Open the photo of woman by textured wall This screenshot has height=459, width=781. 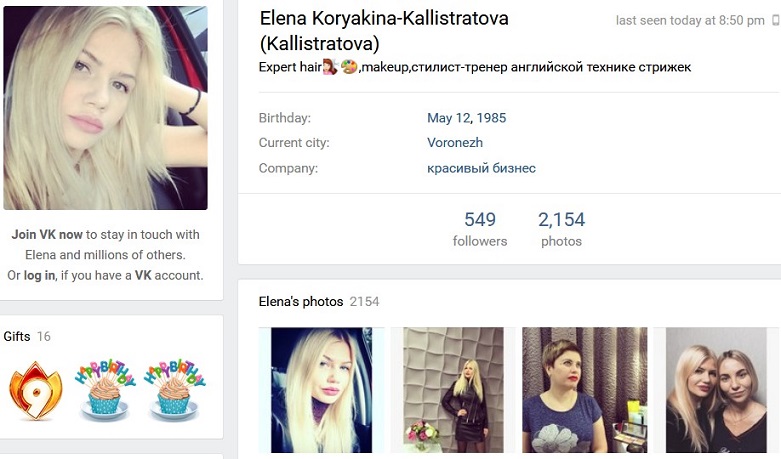(453, 390)
